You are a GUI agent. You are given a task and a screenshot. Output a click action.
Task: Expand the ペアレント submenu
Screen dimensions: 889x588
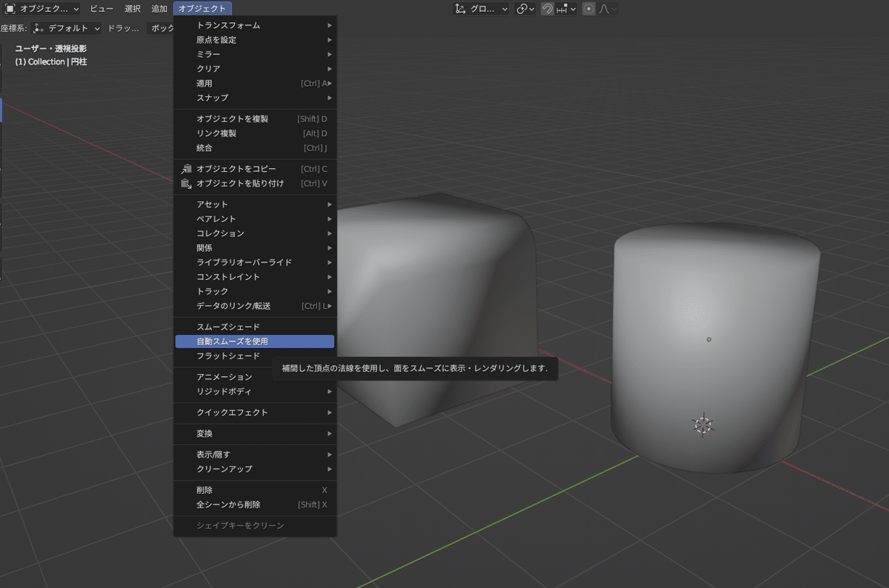point(255,219)
